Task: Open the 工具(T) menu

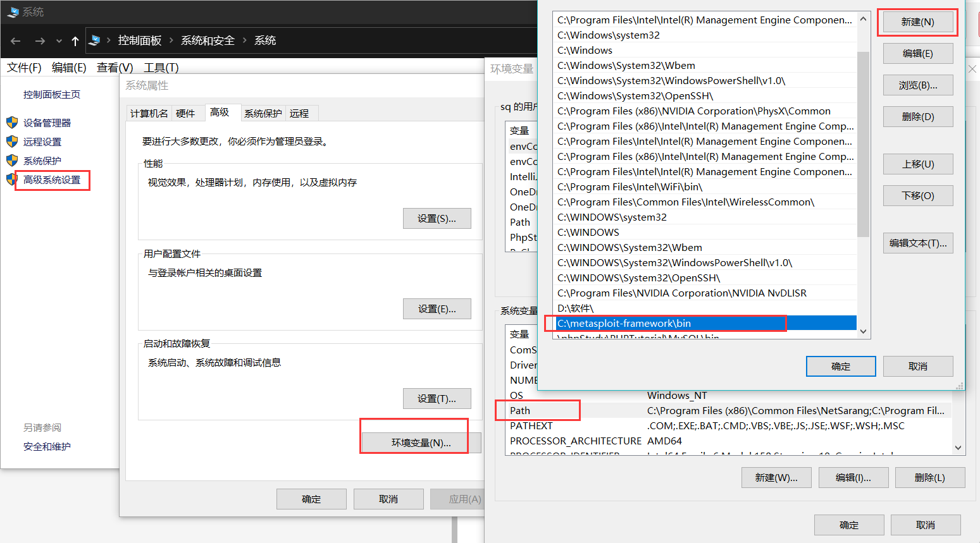Action: 160,67
